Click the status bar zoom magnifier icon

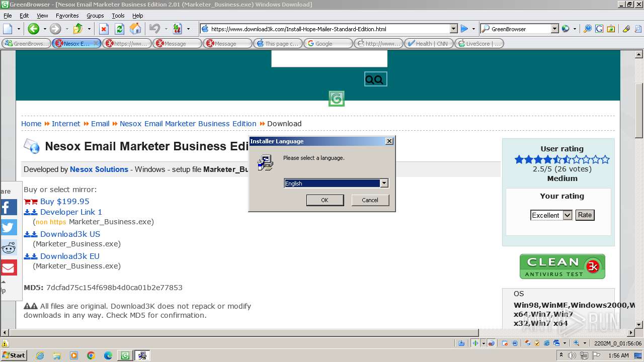[x=577, y=343]
